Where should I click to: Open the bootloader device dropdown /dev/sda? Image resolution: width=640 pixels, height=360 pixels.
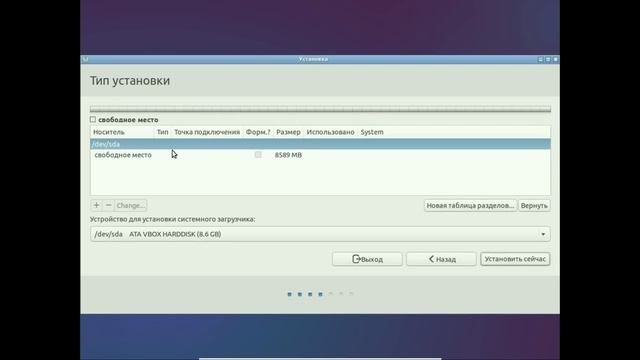[320, 234]
